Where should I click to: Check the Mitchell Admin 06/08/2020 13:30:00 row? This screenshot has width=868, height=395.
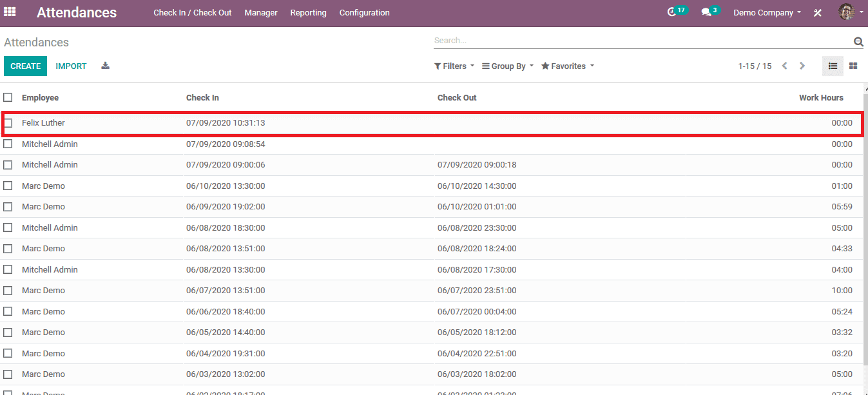[x=8, y=269]
